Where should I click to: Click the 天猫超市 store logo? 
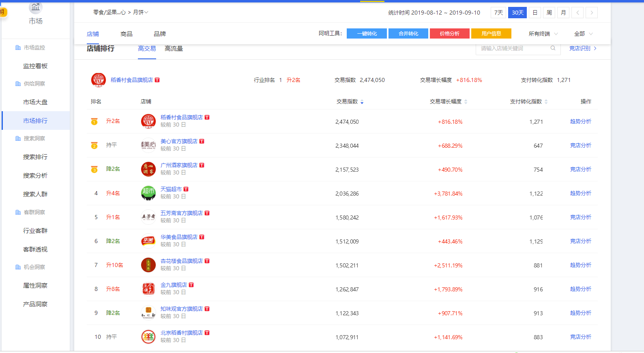(148, 193)
